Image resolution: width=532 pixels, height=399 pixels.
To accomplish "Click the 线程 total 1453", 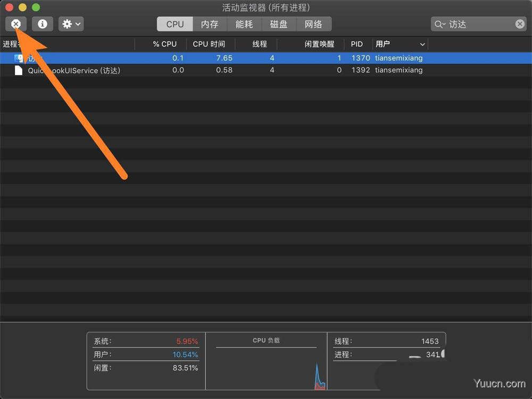I will pos(430,342).
